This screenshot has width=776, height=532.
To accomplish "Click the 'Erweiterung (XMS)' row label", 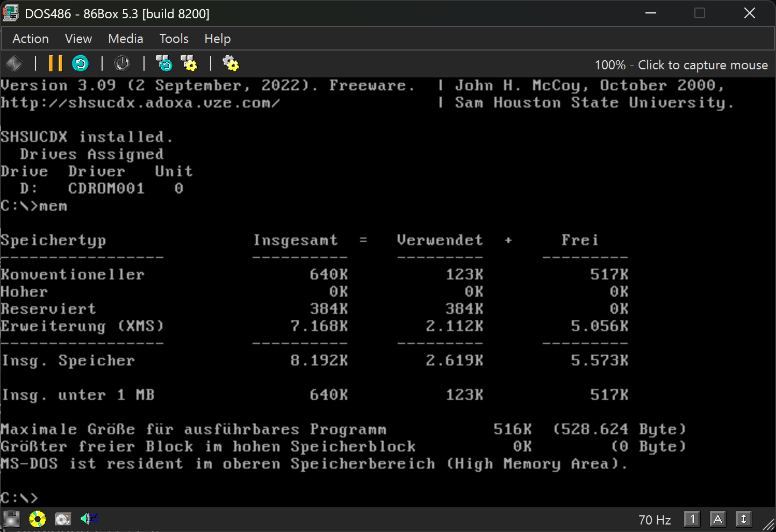I will (82, 326).
